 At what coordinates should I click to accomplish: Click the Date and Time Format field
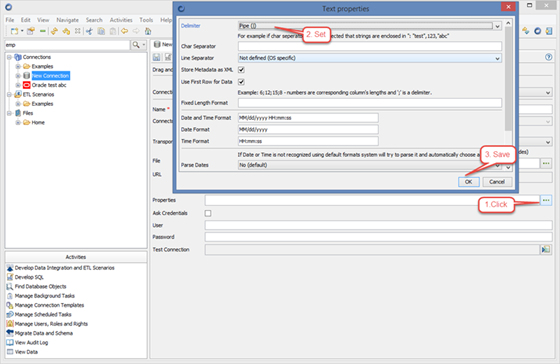[x=308, y=118]
